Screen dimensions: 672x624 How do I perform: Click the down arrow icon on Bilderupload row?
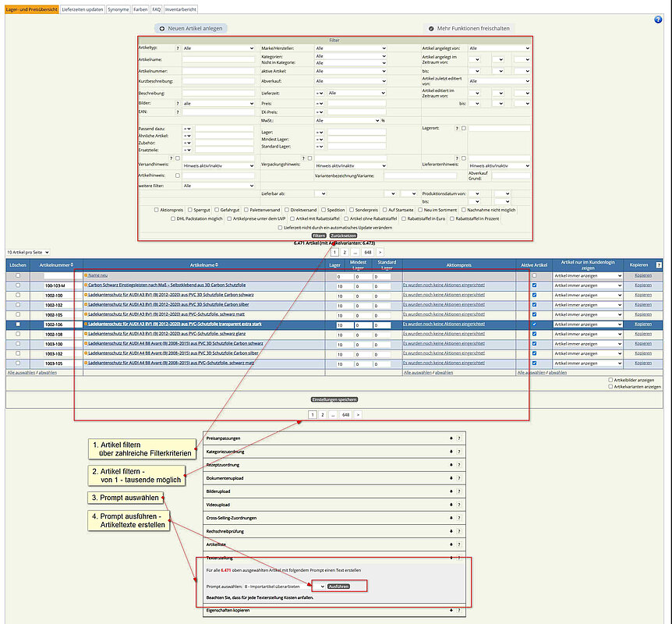click(x=451, y=491)
